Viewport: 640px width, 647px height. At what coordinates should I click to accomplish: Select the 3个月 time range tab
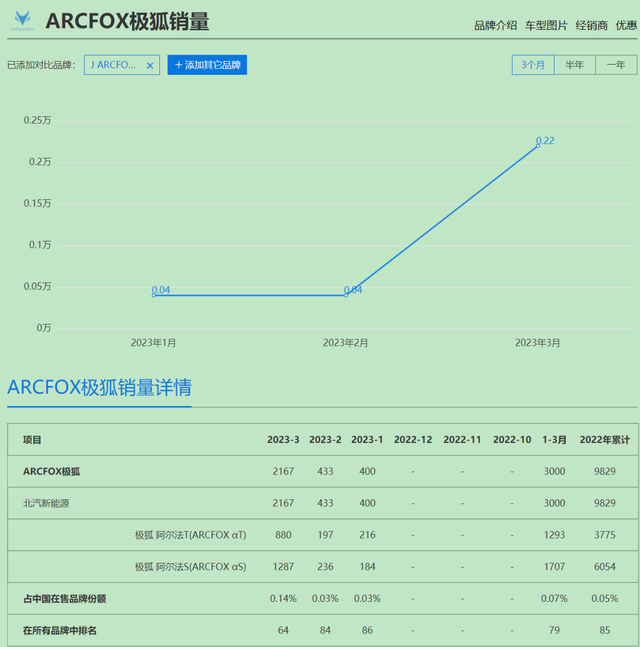[x=533, y=65]
